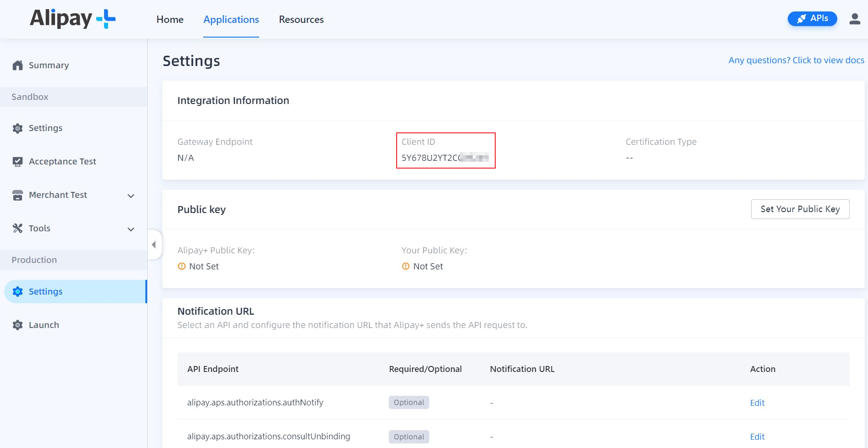Expand the Merchant Test section
This screenshot has width=868, height=448.
tap(131, 196)
